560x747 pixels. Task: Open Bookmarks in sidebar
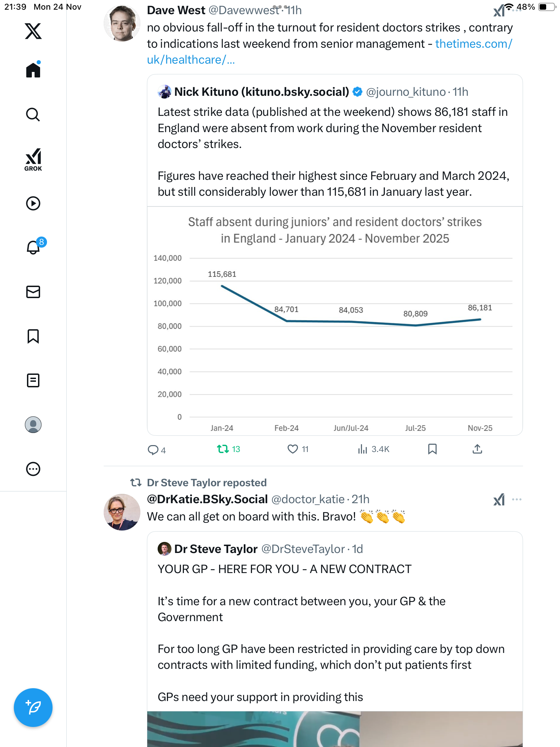tap(33, 336)
